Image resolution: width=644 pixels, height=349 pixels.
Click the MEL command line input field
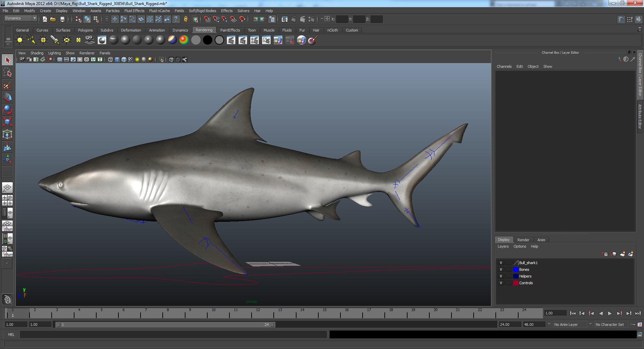(x=173, y=335)
